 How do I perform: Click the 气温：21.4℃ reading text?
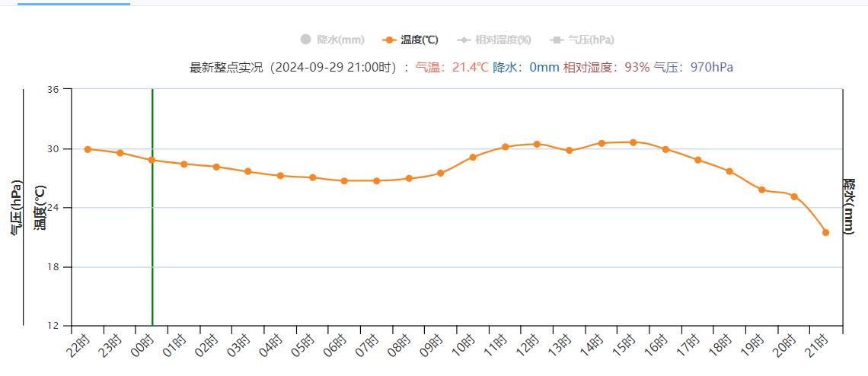tap(452, 68)
